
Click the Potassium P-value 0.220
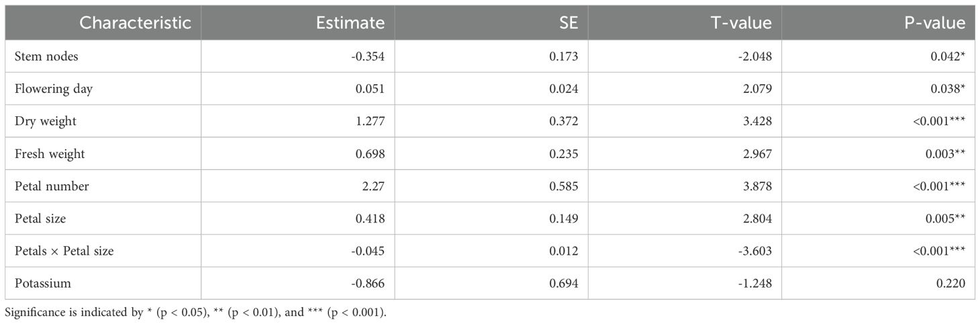[951, 284]
